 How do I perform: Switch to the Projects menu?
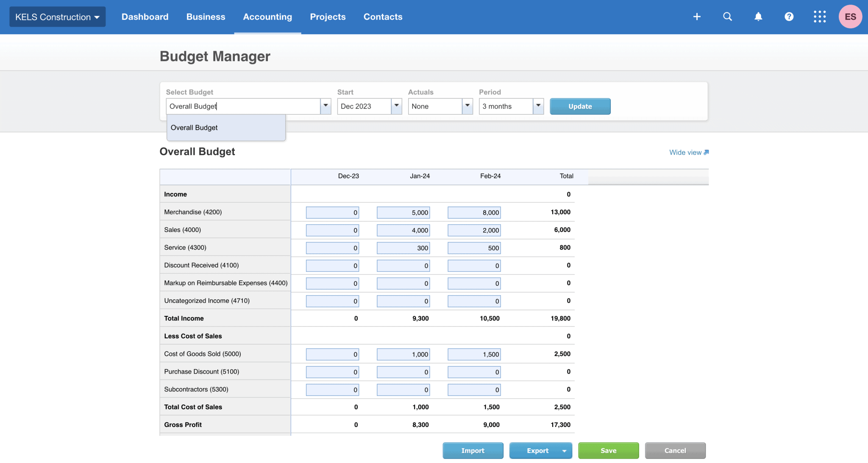coord(328,17)
